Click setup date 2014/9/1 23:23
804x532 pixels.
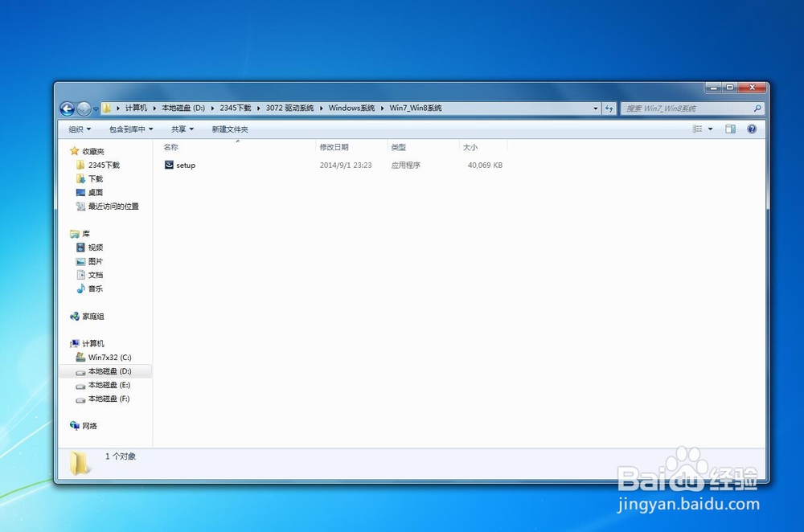coord(346,165)
